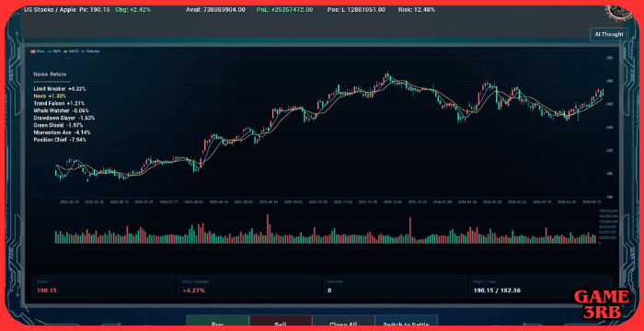This screenshot has height=331, width=644.
Task: Click the 'Pos: L 12881051.00' value
Action: (357, 9)
